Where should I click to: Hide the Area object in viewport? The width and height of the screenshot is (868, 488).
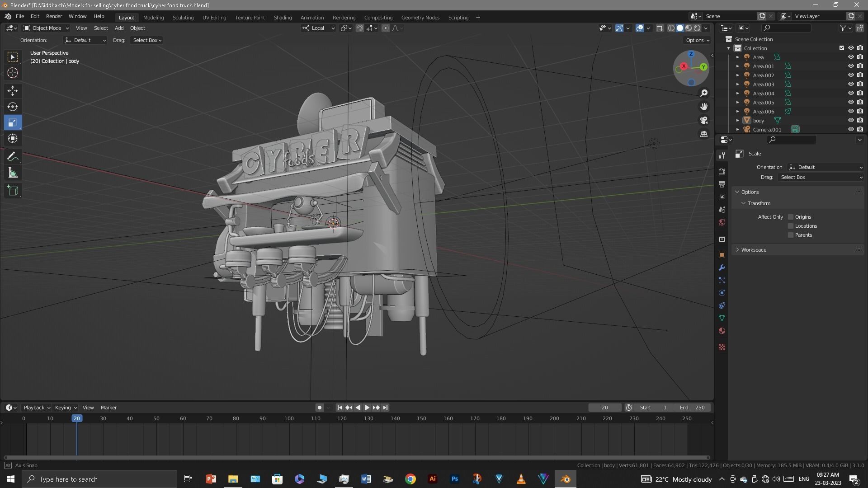(850, 57)
